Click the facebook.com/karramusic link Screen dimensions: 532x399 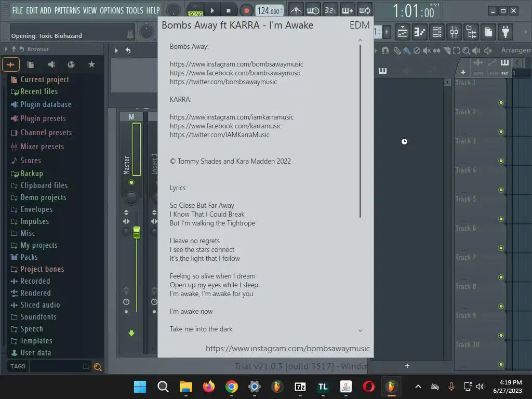click(x=225, y=126)
